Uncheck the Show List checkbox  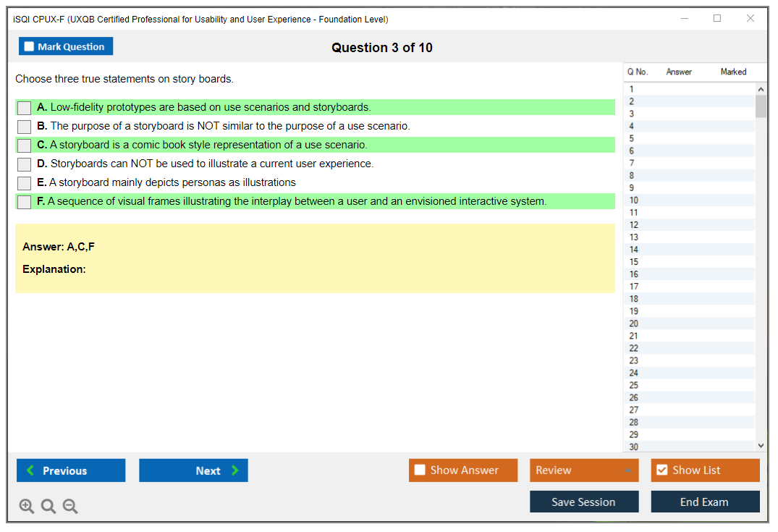661,470
